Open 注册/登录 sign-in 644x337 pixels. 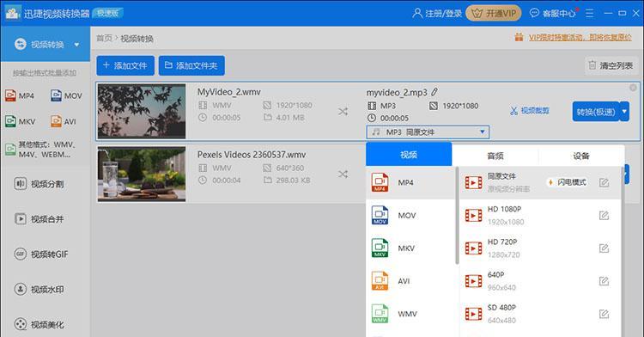[x=437, y=14]
